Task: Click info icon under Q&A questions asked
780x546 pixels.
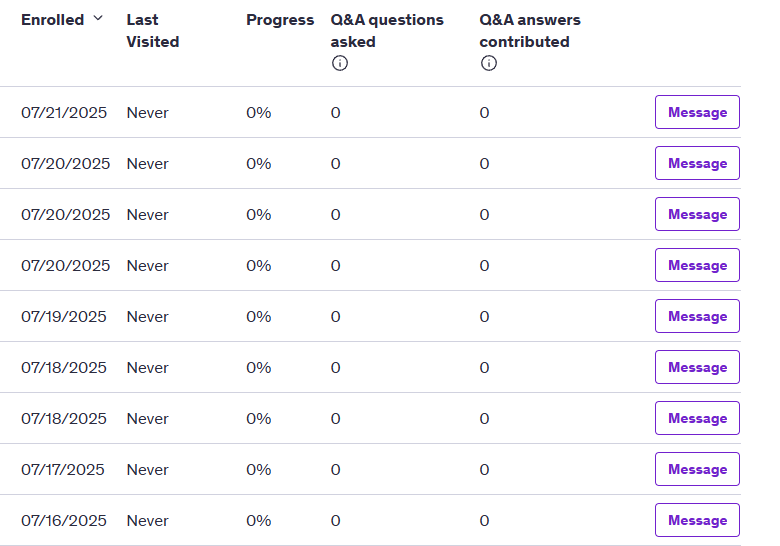Action: coord(340,63)
